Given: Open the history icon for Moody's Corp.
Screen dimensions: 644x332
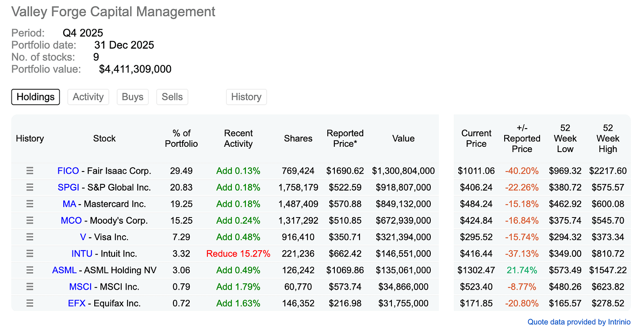Looking at the screenshot, I should 30,221.
